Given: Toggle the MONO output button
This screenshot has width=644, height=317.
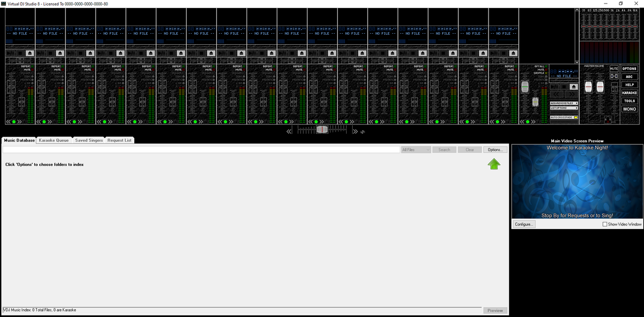Looking at the screenshot, I should (629, 109).
